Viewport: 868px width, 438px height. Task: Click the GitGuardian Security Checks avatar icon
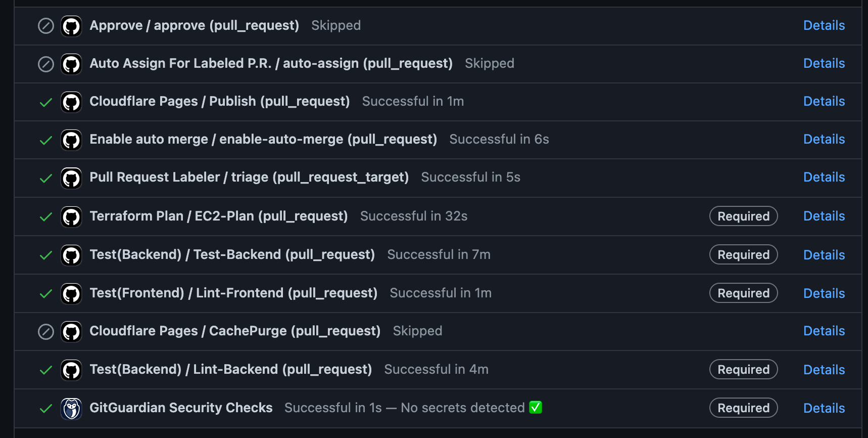(x=71, y=408)
